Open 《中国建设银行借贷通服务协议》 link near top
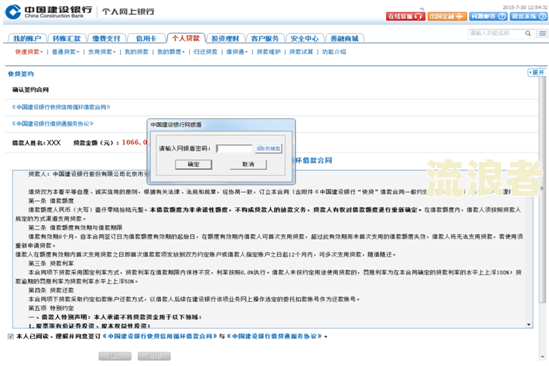549x366 pixels. click(x=53, y=123)
